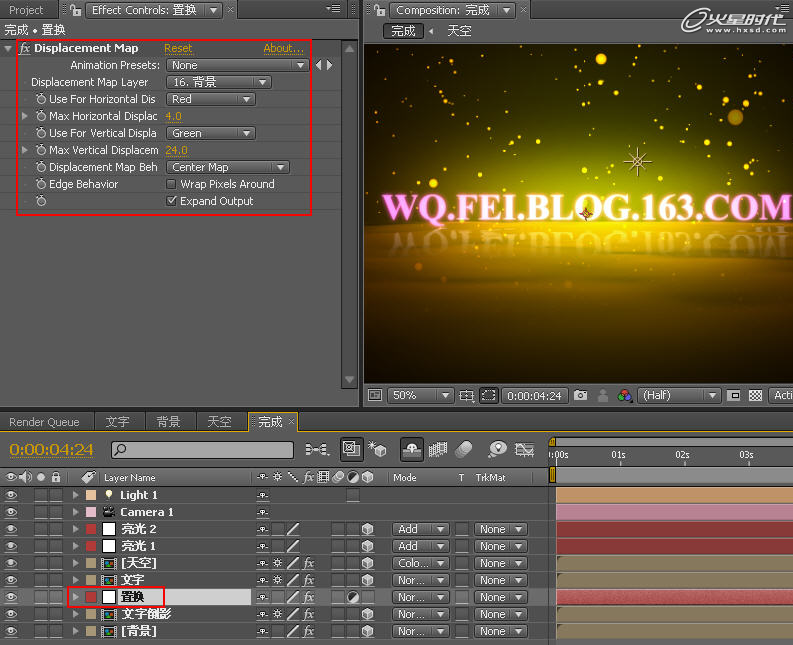Click the composition flowchart icon in timeline
This screenshot has width=793, height=645.
click(x=317, y=449)
